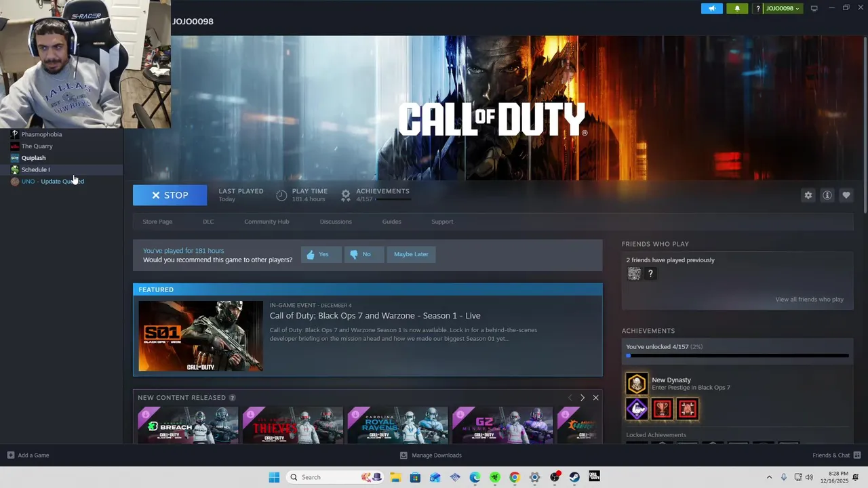Open the Community Hub tab
Viewport: 868px width, 488px height.
[x=267, y=222]
